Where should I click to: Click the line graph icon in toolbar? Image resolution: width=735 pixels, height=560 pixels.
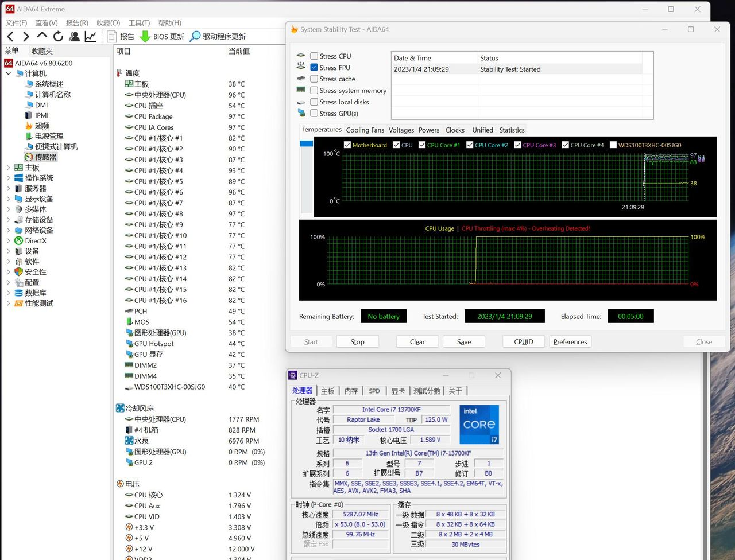point(90,36)
